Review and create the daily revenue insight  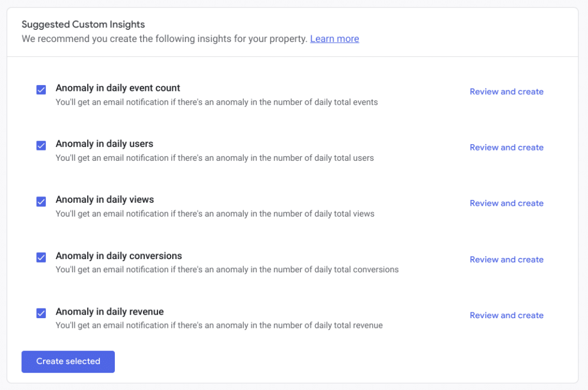pyautogui.click(x=506, y=315)
